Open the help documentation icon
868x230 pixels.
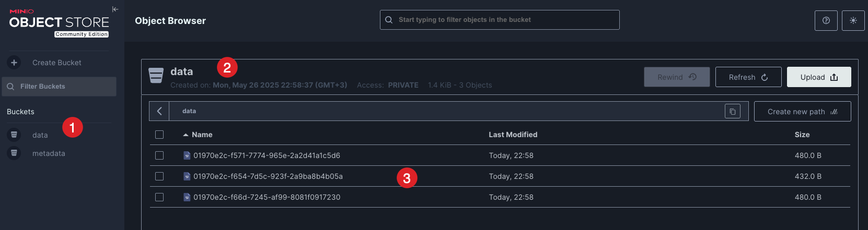826,20
